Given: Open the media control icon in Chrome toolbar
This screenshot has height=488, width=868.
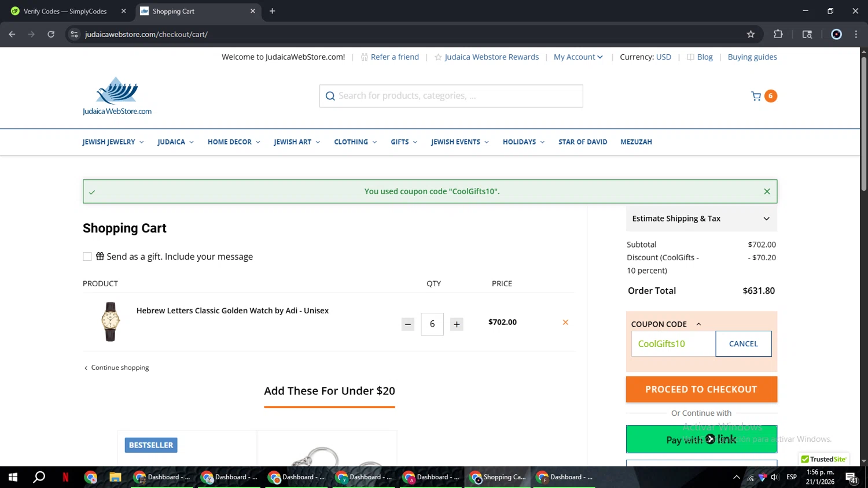Looking at the screenshot, I should pyautogui.click(x=807, y=34).
